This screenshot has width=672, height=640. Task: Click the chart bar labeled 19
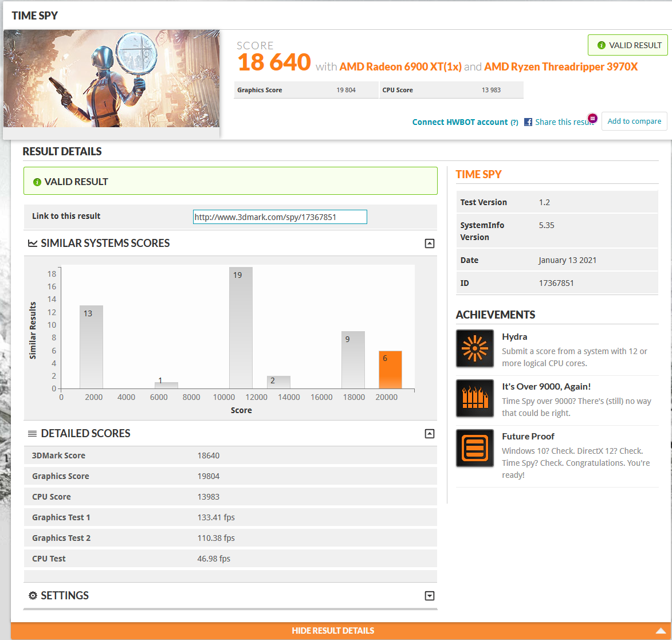tap(241, 328)
